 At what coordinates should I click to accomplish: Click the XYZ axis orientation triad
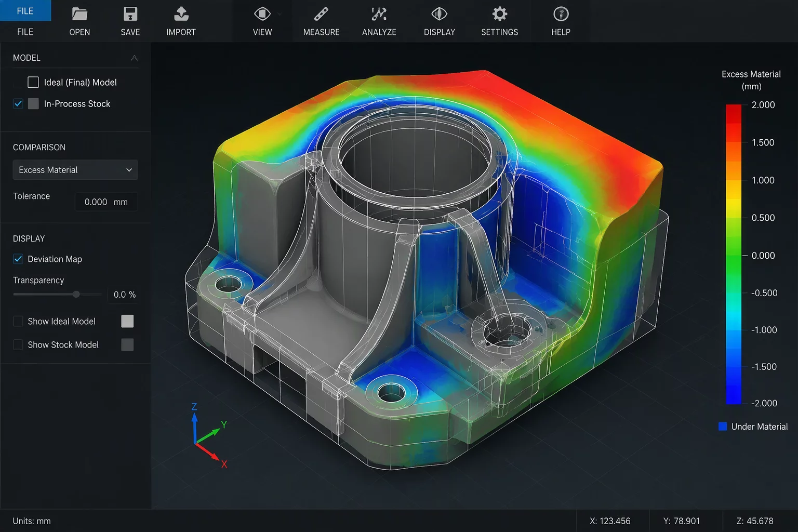tap(208, 435)
